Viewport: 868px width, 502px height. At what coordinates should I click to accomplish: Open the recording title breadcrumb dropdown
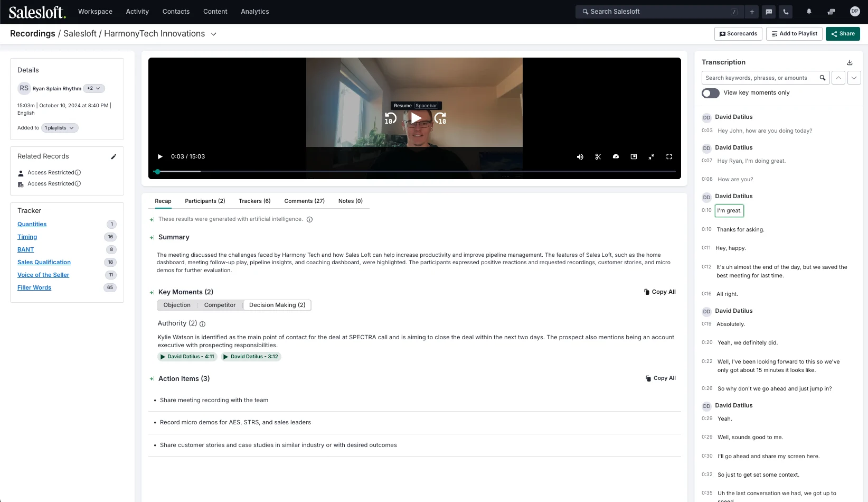click(x=213, y=34)
